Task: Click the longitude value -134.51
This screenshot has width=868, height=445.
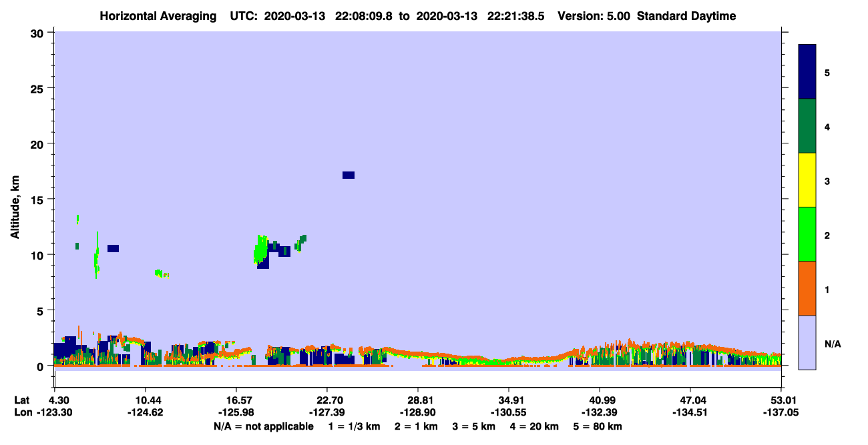Action: (x=690, y=412)
